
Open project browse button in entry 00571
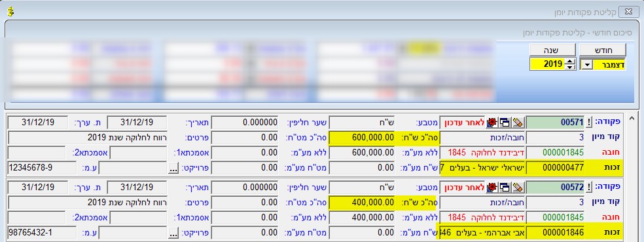[173, 169]
